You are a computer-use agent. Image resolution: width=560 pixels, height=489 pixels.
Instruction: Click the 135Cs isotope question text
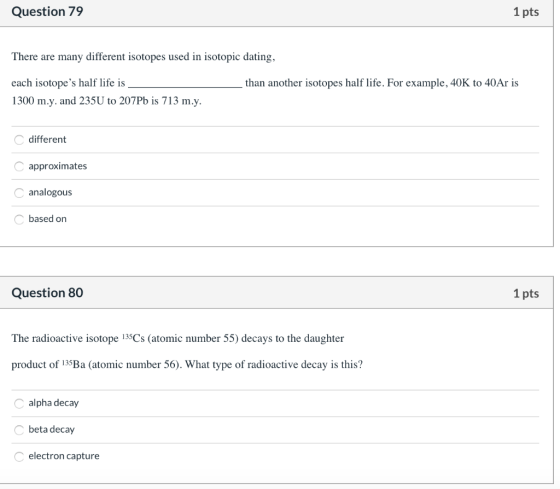pos(187,351)
